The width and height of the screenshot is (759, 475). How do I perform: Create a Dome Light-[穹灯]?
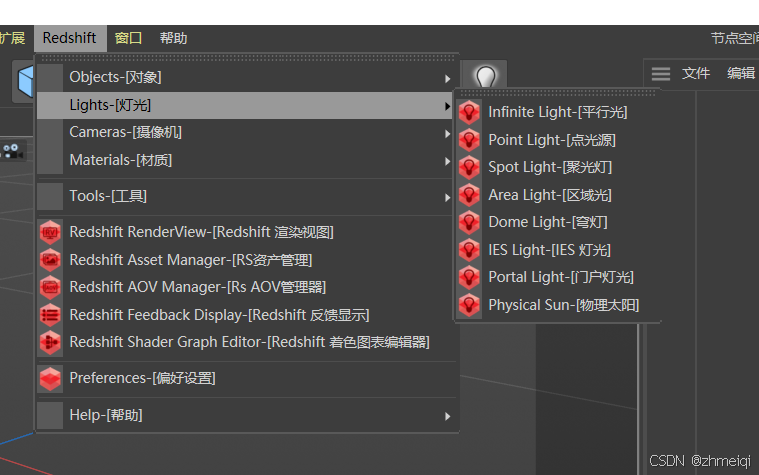coord(557,222)
